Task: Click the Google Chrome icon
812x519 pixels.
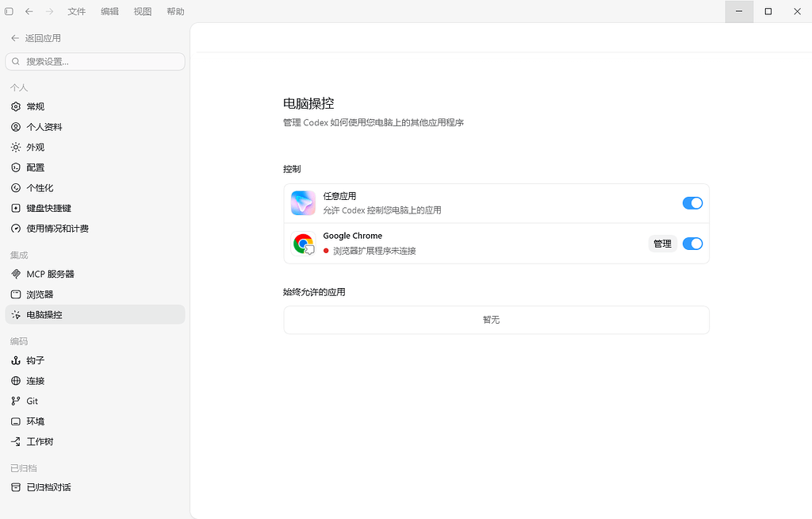Action: (303, 244)
